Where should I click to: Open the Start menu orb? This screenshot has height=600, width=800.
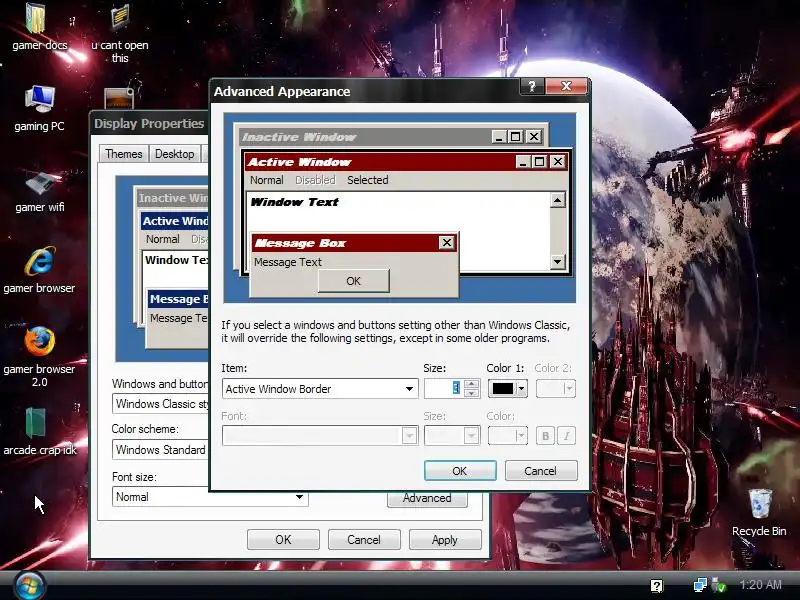(29, 585)
